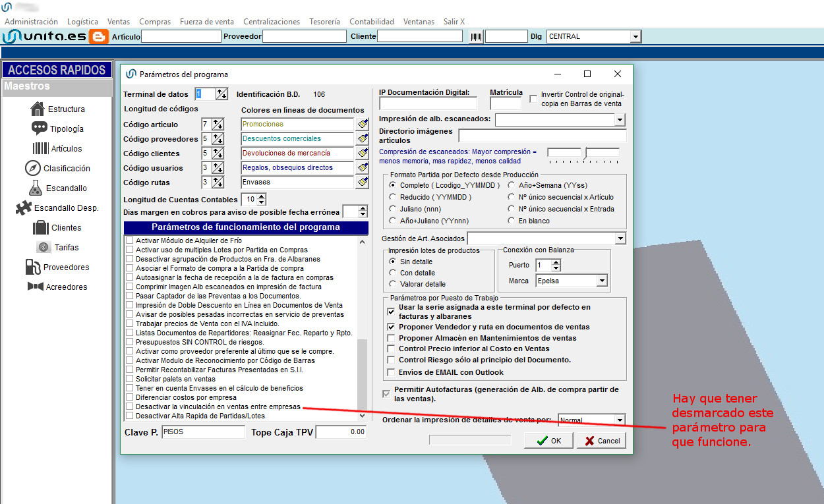Open the Logística menu
Screen dimensions: 824x504
coord(82,22)
